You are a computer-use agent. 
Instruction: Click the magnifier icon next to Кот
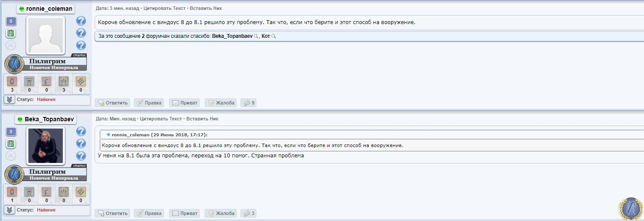tap(274, 37)
